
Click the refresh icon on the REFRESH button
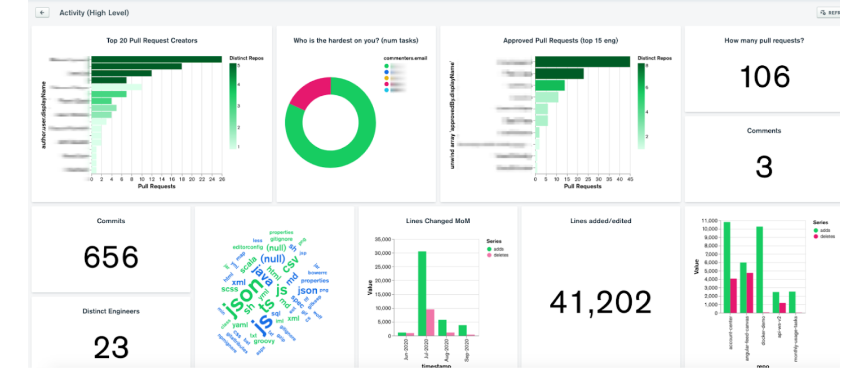click(x=823, y=12)
